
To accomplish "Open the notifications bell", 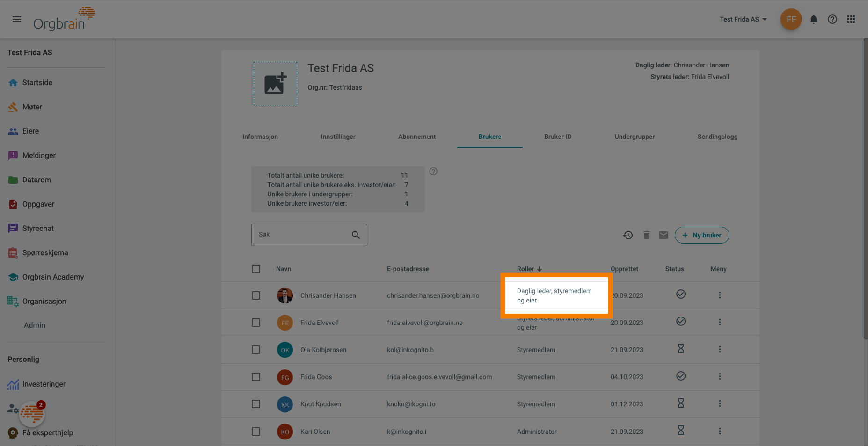I will [x=814, y=19].
